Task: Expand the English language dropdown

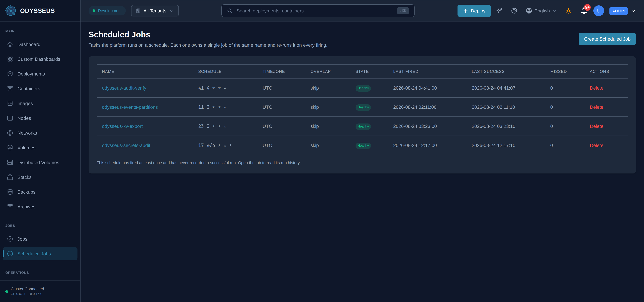Action: click(x=542, y=11)
